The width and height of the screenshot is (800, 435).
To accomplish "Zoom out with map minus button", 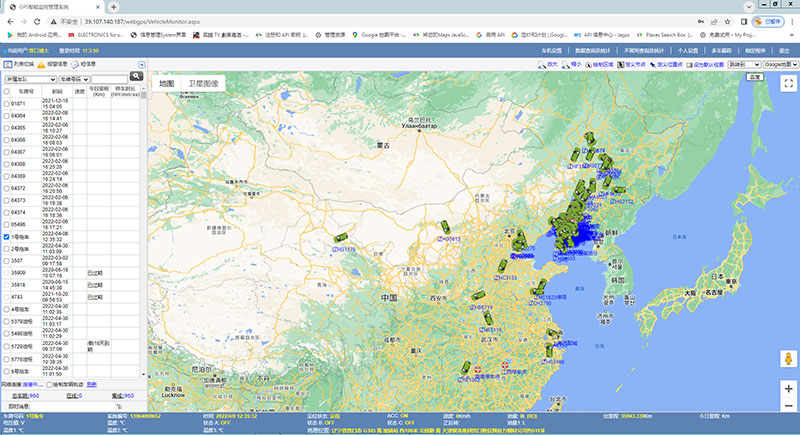I will click(x=788, y=405).
